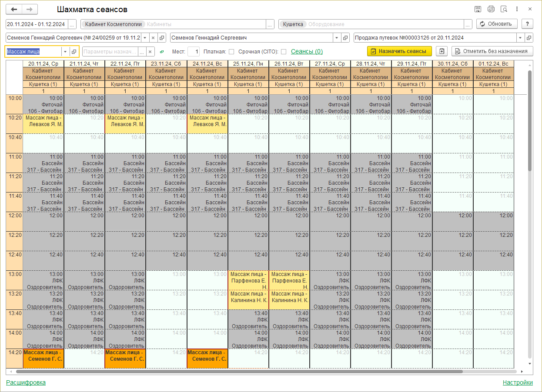Open linked form icon next to patient name field
Image resolution: width=542 pixels, height=392 pixels.
[x=346, y=38]
